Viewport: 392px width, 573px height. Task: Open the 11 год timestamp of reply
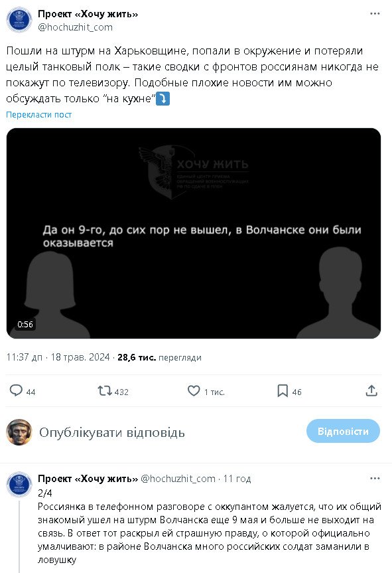237,478
